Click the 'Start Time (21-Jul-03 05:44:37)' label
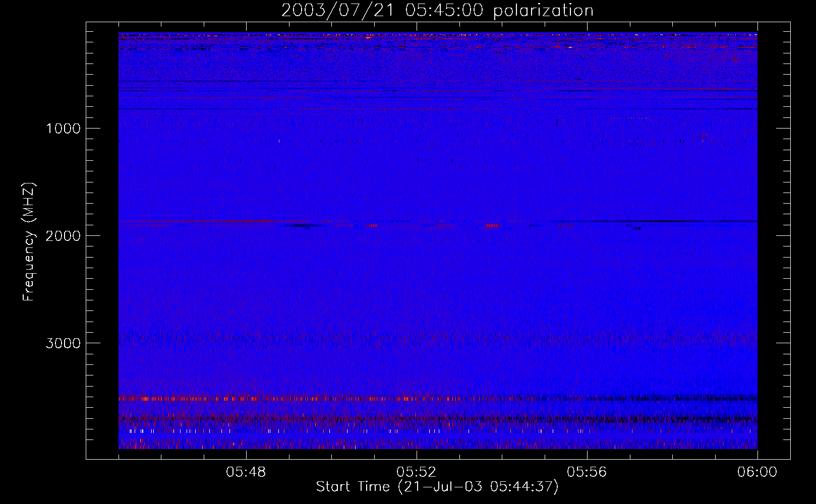The height and width of the screenshot is (504, 816). pyautogui.click(x=437, y=487)
